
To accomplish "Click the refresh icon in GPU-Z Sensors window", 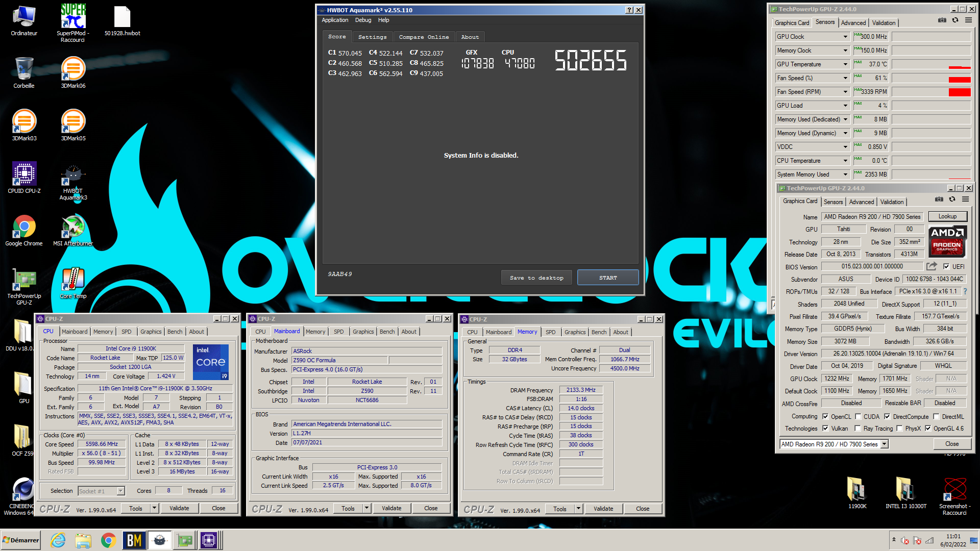I will (955, 20).
